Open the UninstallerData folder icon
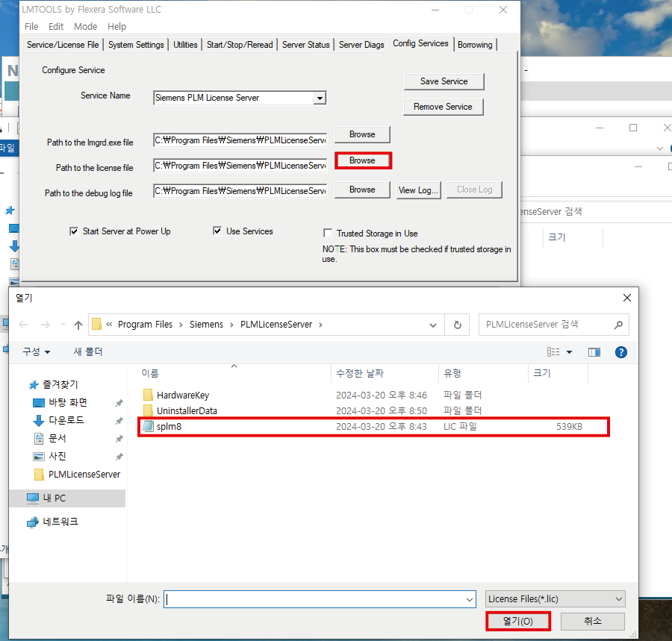This screenshot has width=672, height=641. [149, 410]
